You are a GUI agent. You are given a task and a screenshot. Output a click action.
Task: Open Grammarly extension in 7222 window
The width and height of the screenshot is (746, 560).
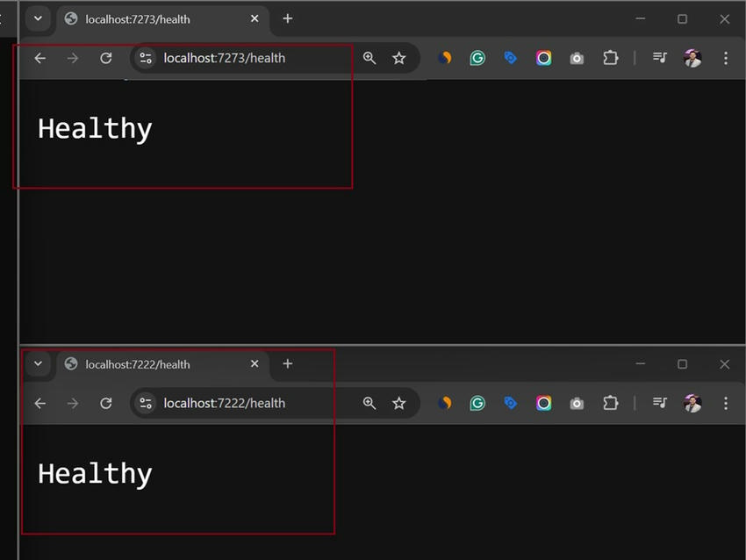[477, 404]
